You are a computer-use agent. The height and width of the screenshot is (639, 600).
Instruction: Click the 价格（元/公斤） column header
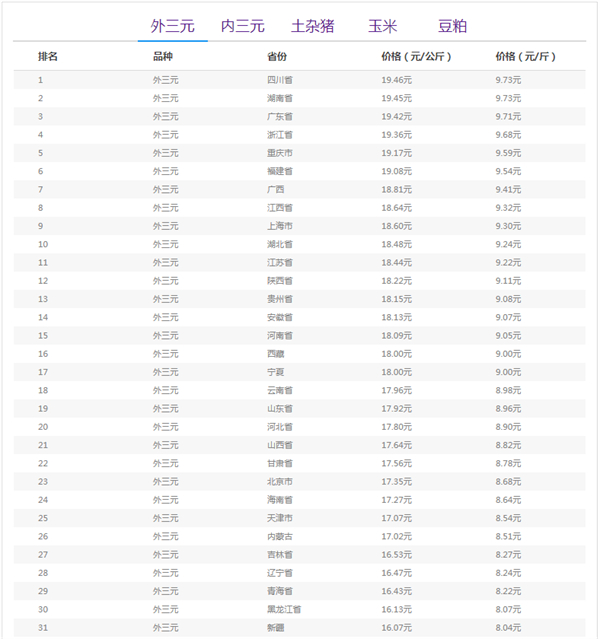(x=416, y=57)
